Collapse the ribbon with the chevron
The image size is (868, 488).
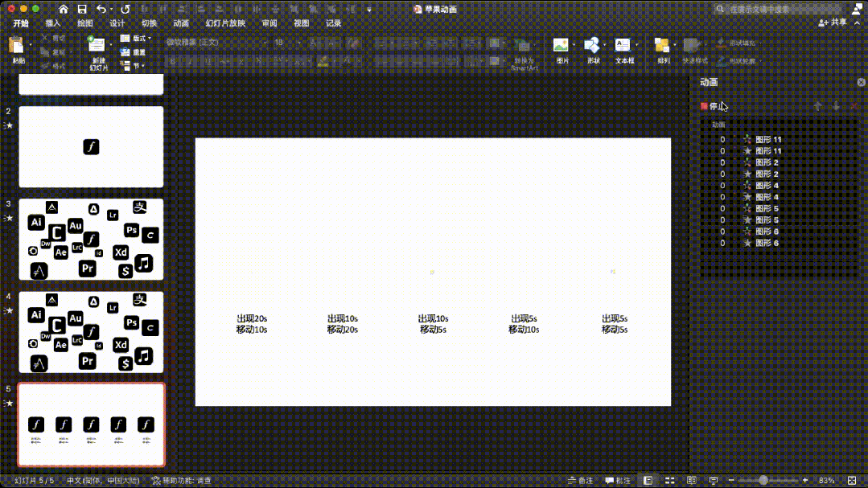[x=858, y=23]
